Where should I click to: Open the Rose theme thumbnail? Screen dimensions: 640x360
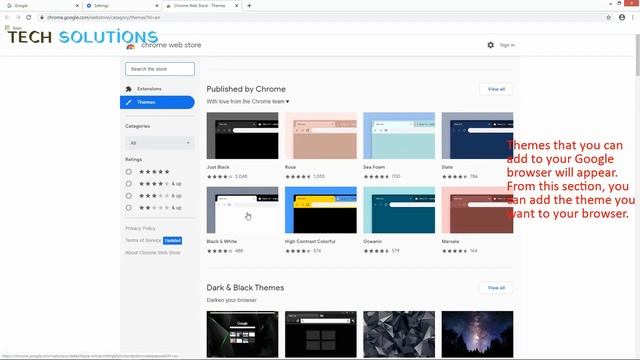321,136
